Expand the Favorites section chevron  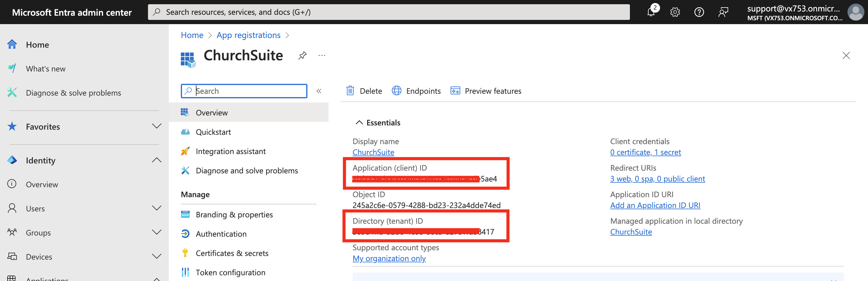157,126
